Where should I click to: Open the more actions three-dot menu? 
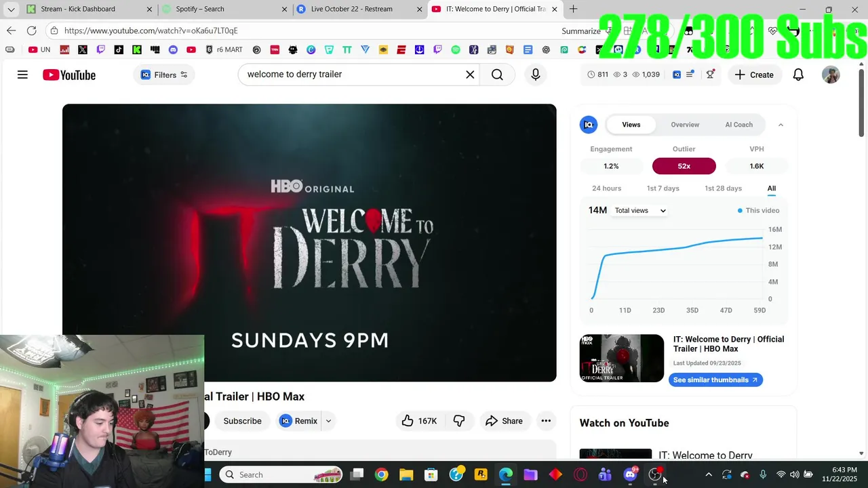pyautogui.click(x=546, y=421)
